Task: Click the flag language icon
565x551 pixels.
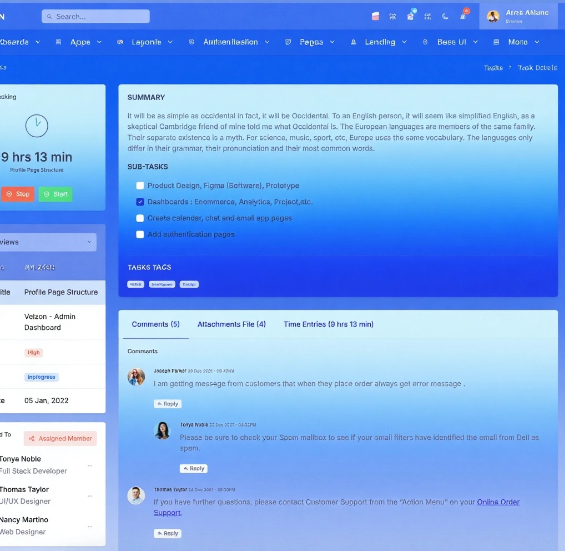Action: (x=375, y=16)
